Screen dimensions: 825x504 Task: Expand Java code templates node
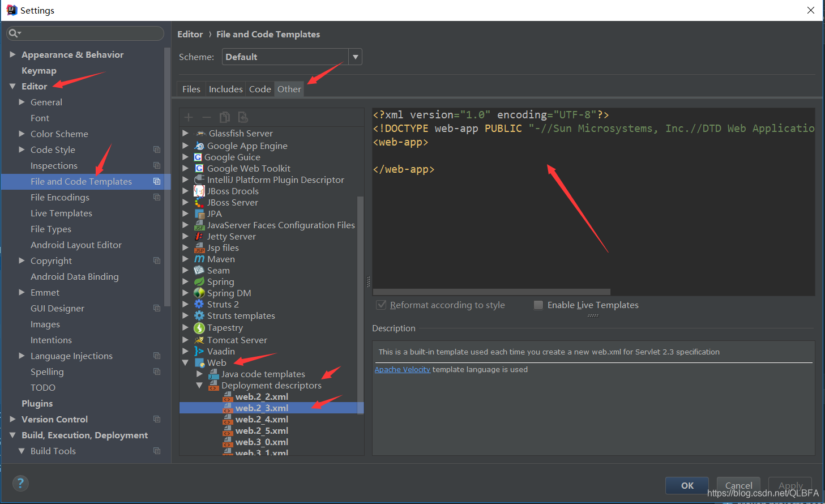[x=199, y=374]
